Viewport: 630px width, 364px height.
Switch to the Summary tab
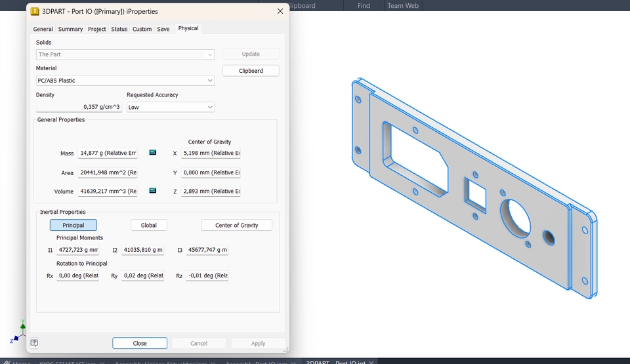tap(70, 29)
